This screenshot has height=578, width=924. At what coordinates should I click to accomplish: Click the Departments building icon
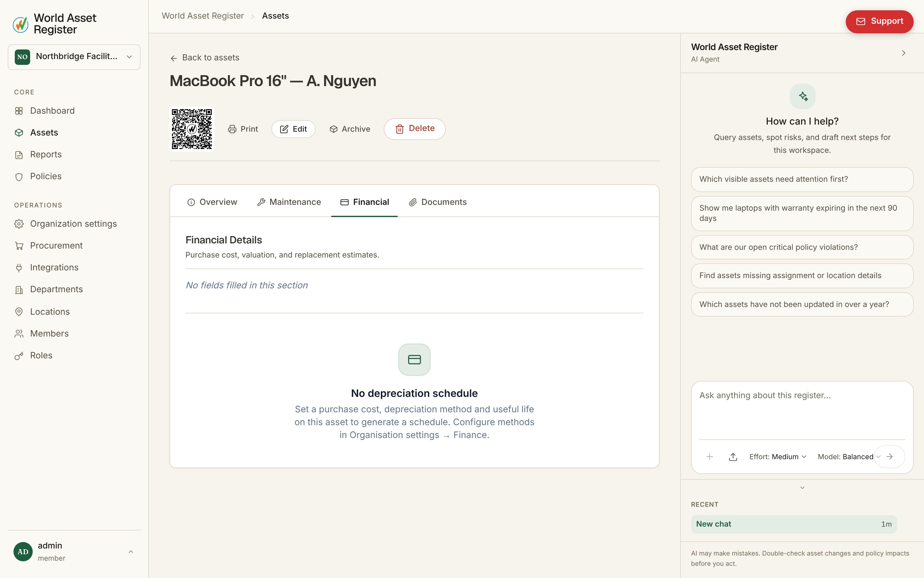click(x=19, y=290)
